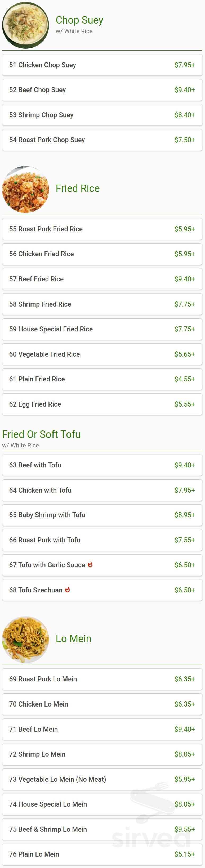The width and height of the screenshot is (205, 868).
Task: Open the Lo Mein category photo
Action: point(26,639)
